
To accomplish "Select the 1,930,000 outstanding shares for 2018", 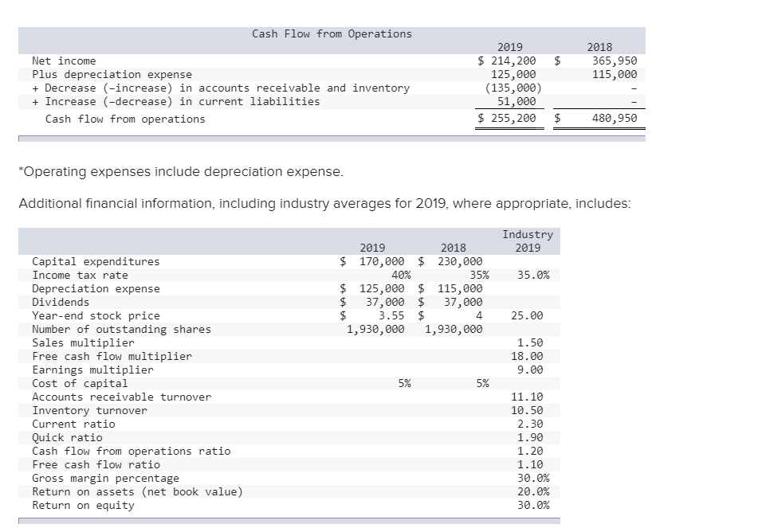I will (454, 330).
